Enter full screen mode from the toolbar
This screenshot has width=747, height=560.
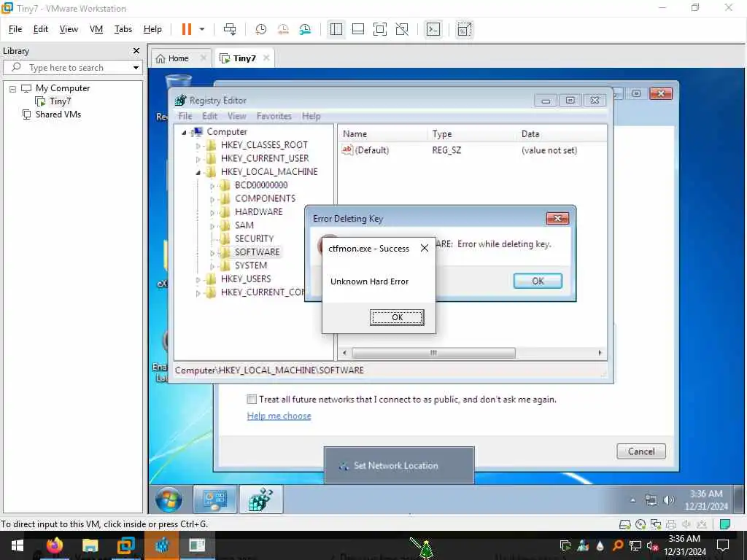(x=379, y=29)
